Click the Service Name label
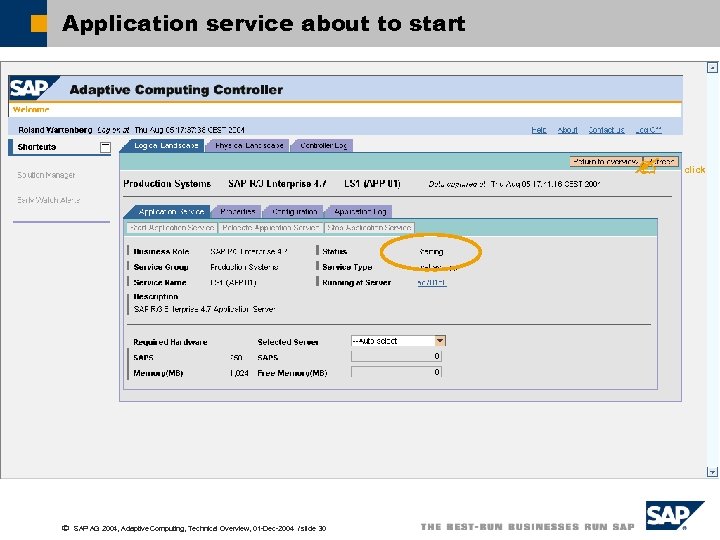720x540 pixels. tap(160, 282)
